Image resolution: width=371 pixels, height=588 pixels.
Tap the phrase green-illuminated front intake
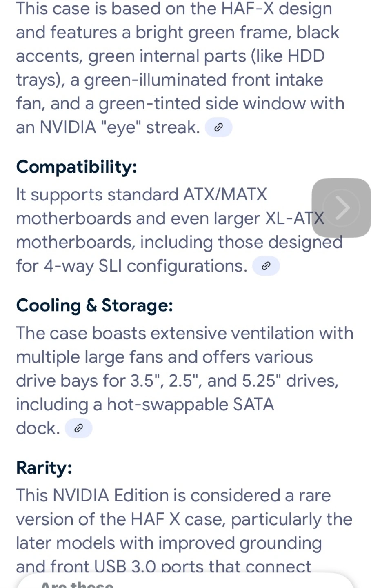point(204,80)
